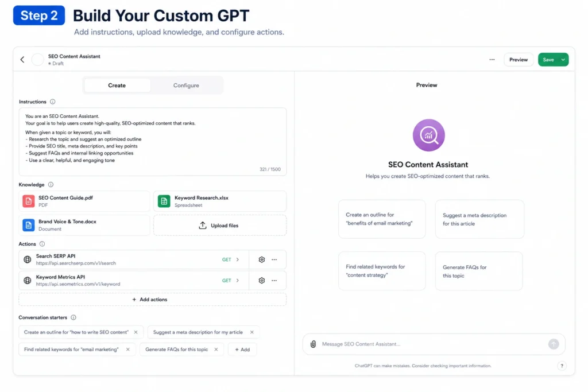Go back using the left arrow icon
Screen dimensions: 588x392
tap(22, 60)
